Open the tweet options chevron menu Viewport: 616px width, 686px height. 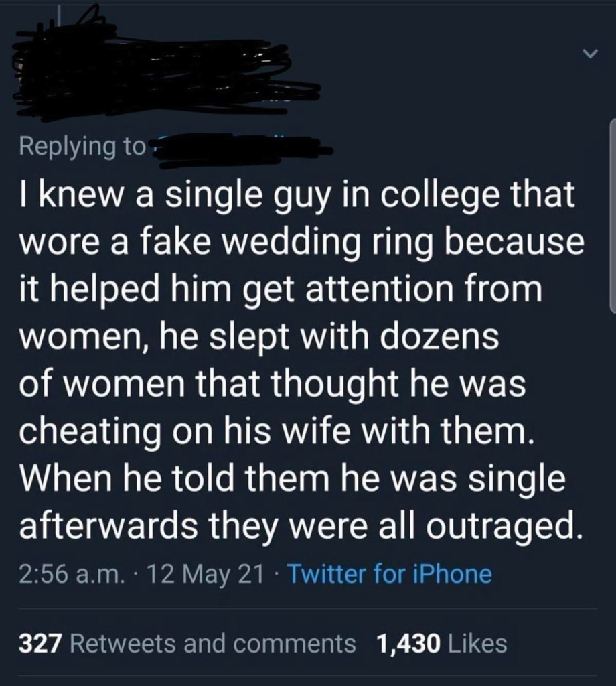[x=591, y=54]
